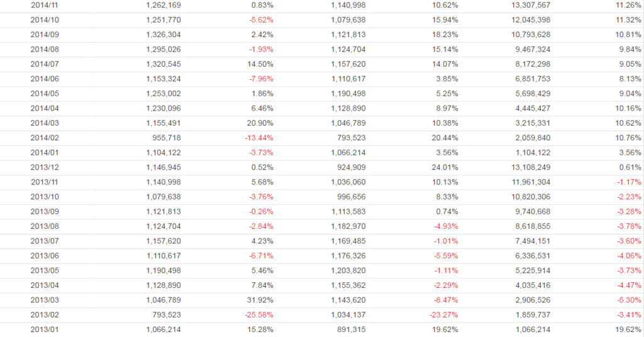The height and width of the screenshot is (337, 644).
Task: Click the -25.58% value in 2013/02 row
Action: [259, 314]
